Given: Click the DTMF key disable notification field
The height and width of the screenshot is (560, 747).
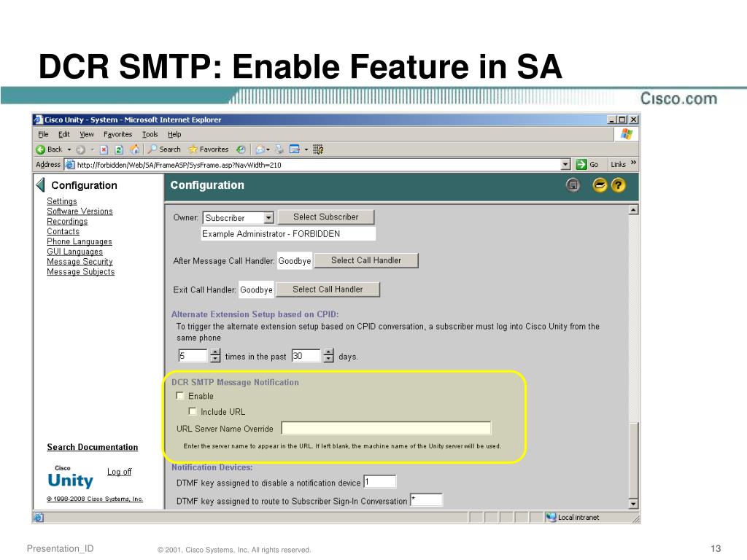Looking at the screenshot, I should 379,482.
